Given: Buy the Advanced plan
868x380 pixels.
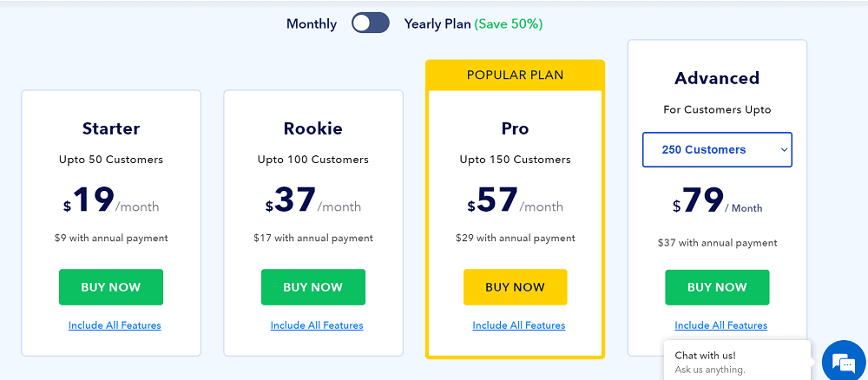Looking at the screenshot, I should tap(717, 287).
